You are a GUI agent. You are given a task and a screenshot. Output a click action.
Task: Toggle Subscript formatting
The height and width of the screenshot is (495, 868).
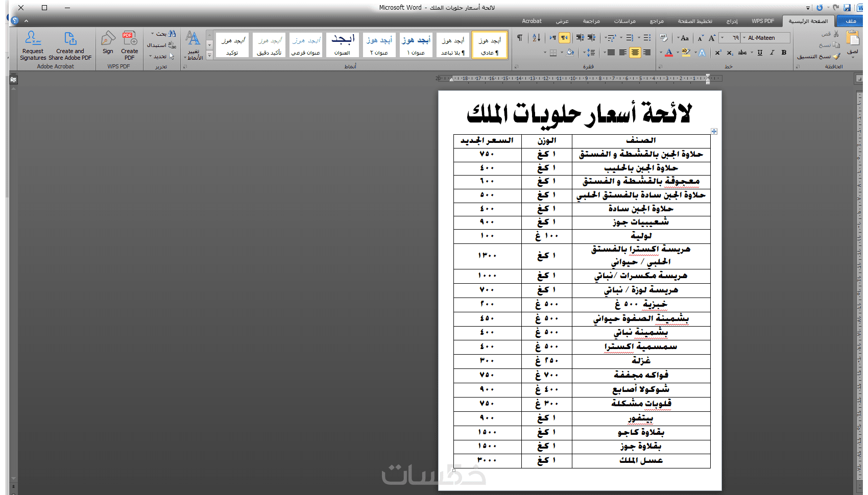coord(730,53)
